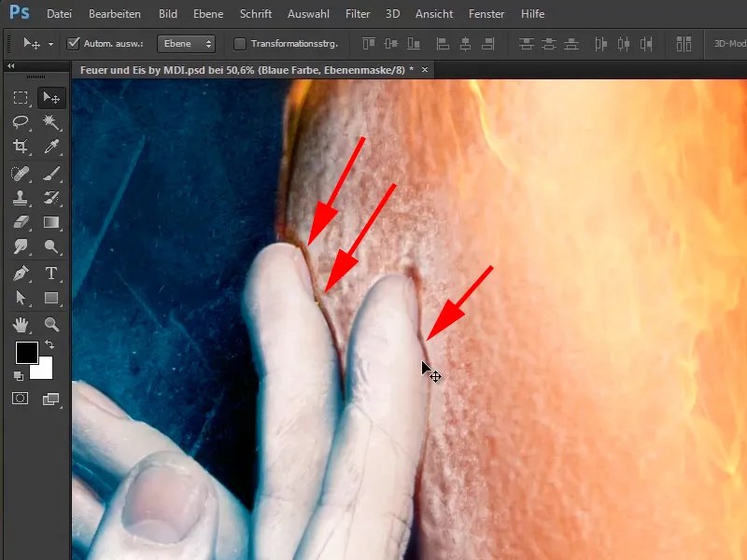The width and height of the screenshot is (747, 560).
Task: Close the Feuer und Eis document tab
Action: 425,70
